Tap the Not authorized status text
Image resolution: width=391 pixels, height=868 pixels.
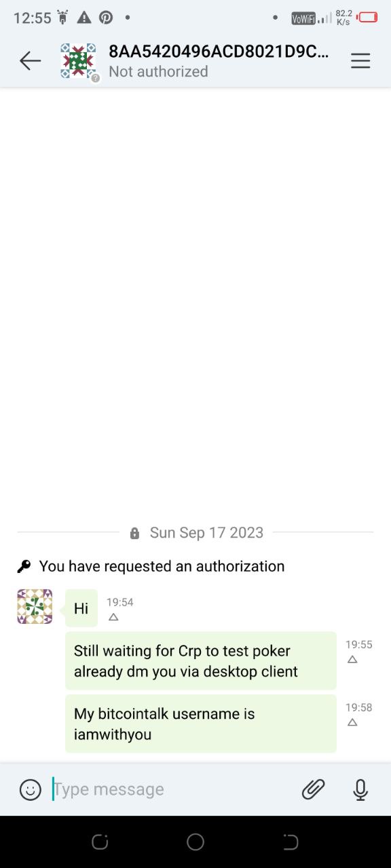158,71
